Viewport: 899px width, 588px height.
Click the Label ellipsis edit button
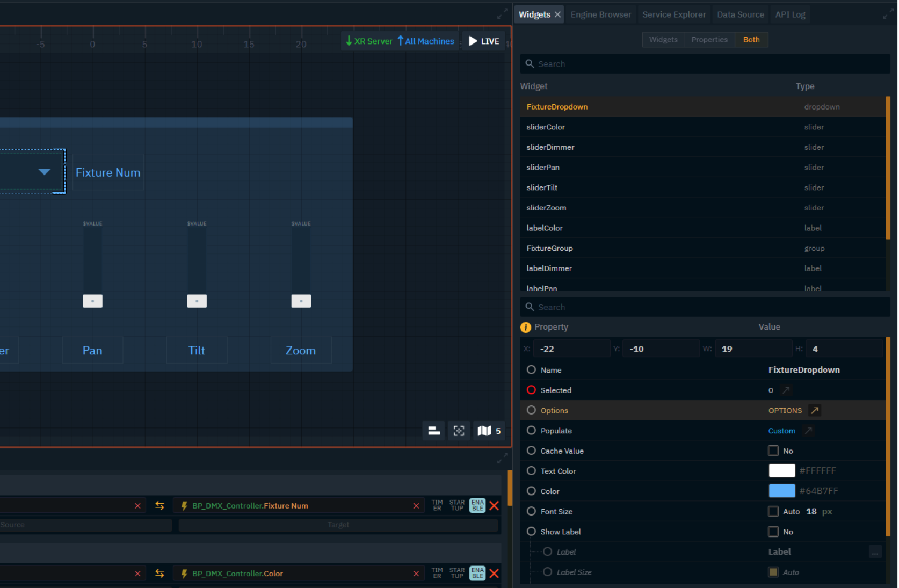875,552
